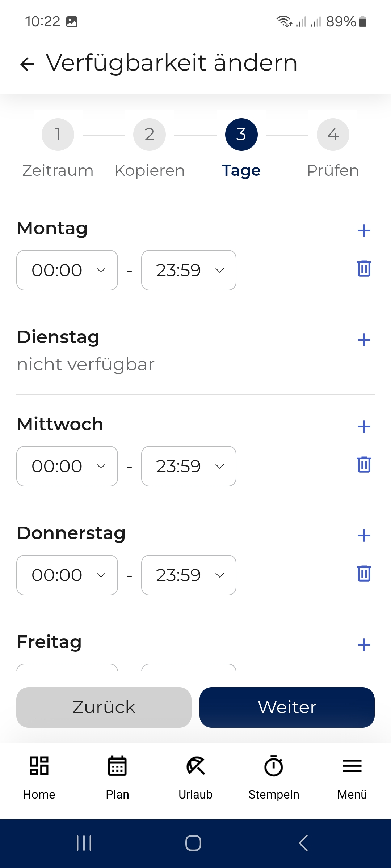This screenshot has height=868, width=391.
Task: Open the Menü hamburger tab
Action: coord(352,778)
